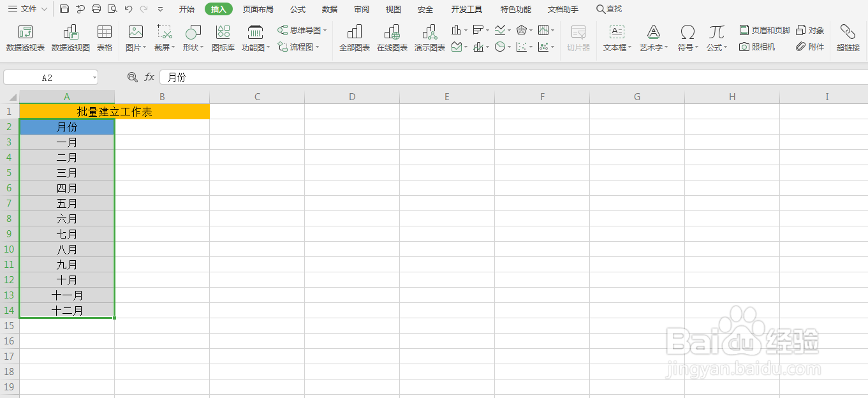This screenshot has height=398, width=868.
Task: Click the 查找 search button
Action: coord(608,9)
